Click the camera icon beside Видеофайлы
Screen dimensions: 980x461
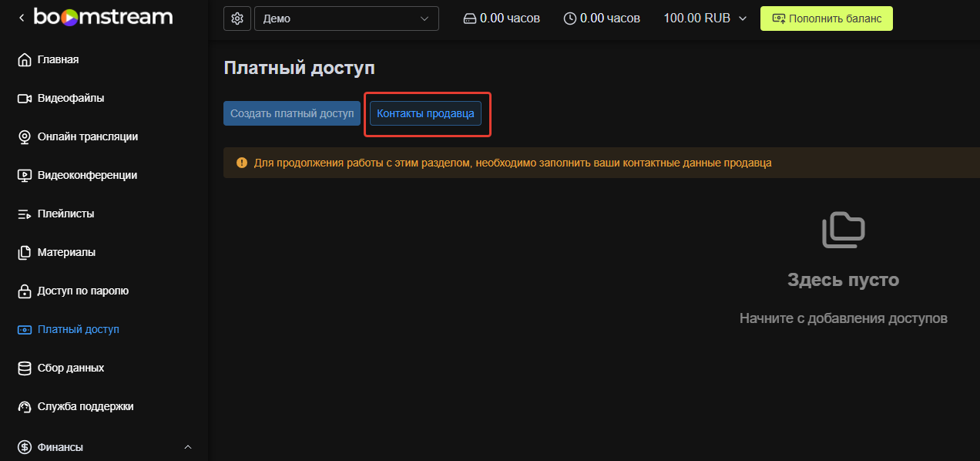pyautogui.click(x=24, y=99)
